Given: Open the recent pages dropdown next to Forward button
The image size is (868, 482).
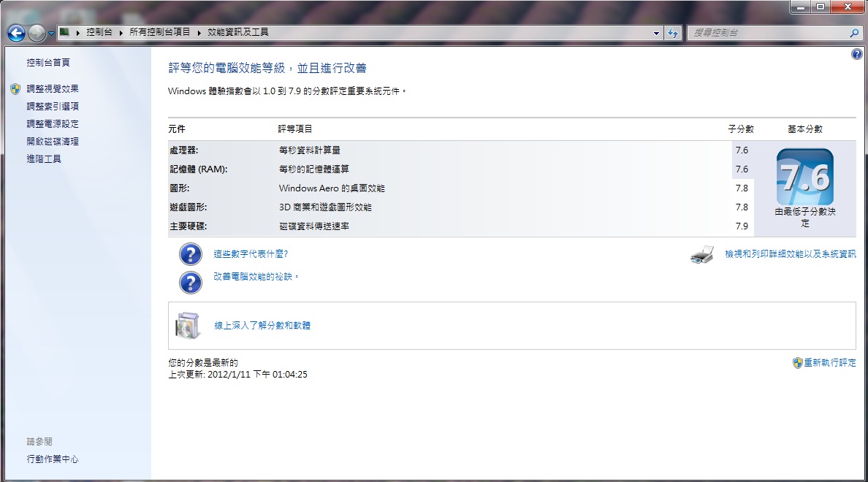Looking at the screenshot, I should 52,33.
